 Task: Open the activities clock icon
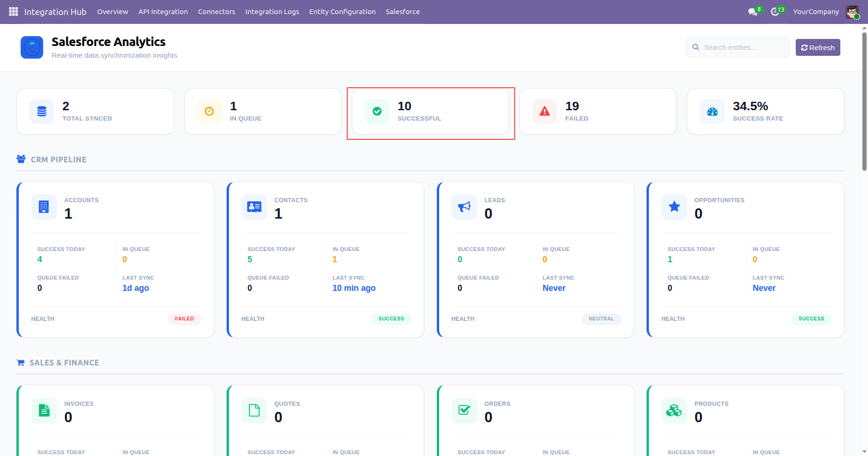click(775, 12)
